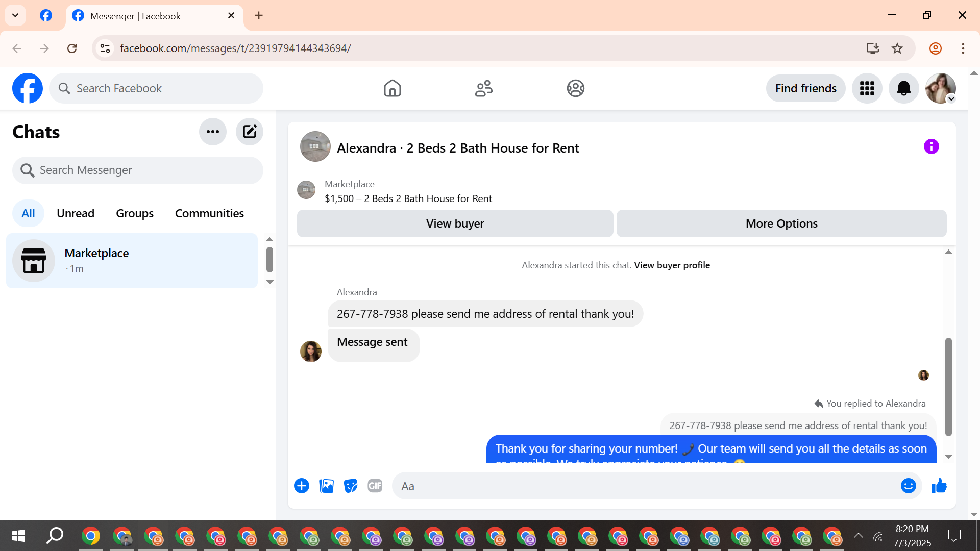Open Facebook notifications bell
This screenshot has height=551, width=980.
click(x=903, y=88)
